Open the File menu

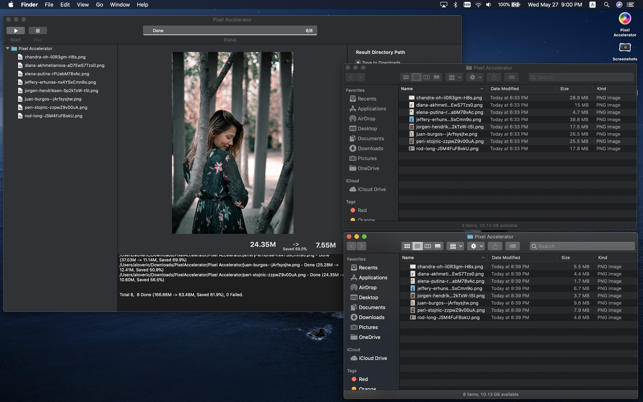pos(49,5)
